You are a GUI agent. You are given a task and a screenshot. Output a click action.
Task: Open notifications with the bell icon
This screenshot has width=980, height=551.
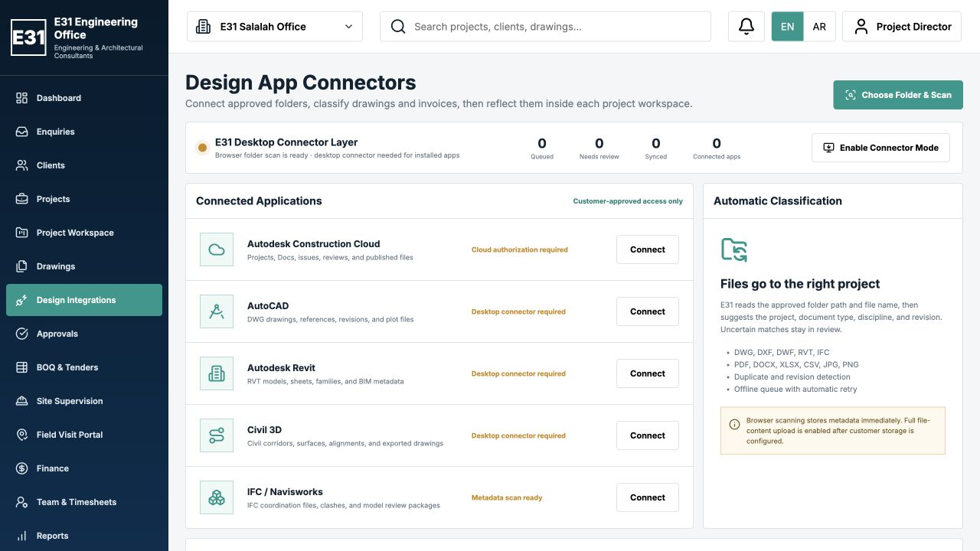click(x=746, y=26)
